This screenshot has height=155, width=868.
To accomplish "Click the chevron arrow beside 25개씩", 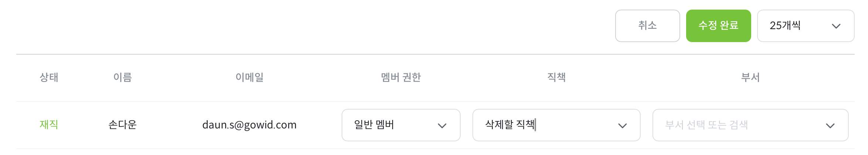I will [836, 26].
